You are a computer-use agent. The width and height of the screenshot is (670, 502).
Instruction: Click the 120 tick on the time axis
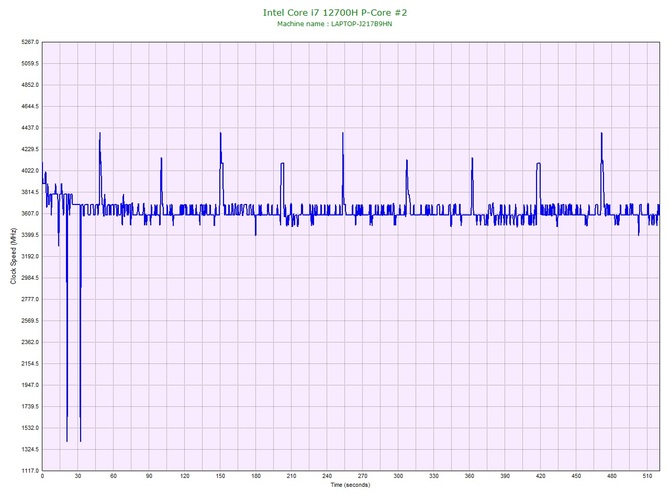[185, 476]
